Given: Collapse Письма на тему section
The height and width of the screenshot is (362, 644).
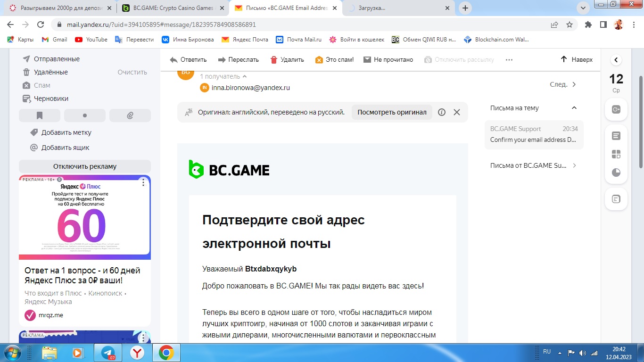Looking at the screenshot, I should click(x=574, y=108).
